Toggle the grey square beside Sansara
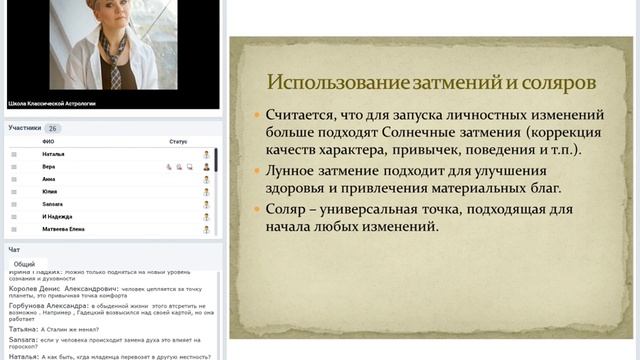This screenshot has height=360, width=640. [14, 204]
